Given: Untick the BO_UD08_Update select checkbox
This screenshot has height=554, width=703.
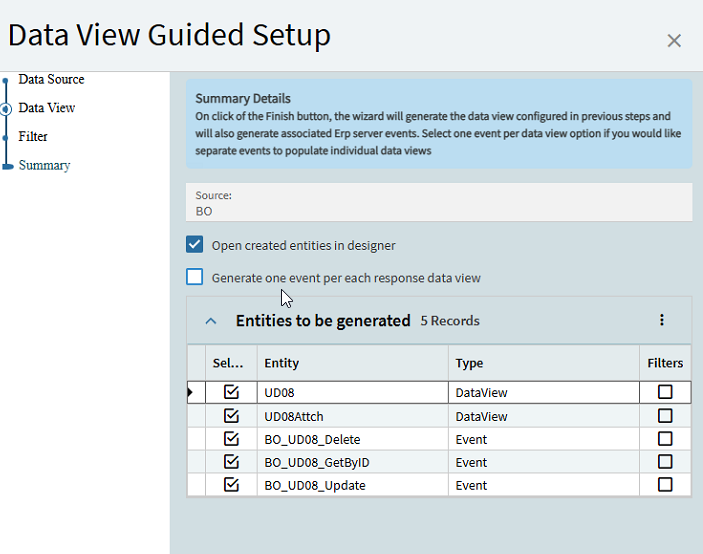Looking at the screenshot, I should click(x=232, y=485).
